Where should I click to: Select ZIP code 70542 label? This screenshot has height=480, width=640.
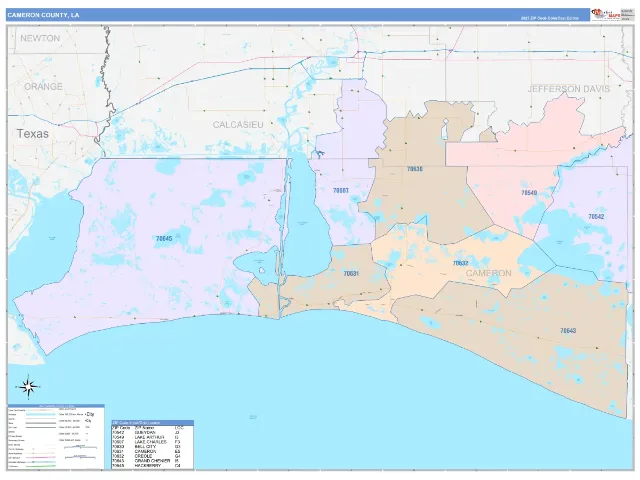tap(596, 217)
